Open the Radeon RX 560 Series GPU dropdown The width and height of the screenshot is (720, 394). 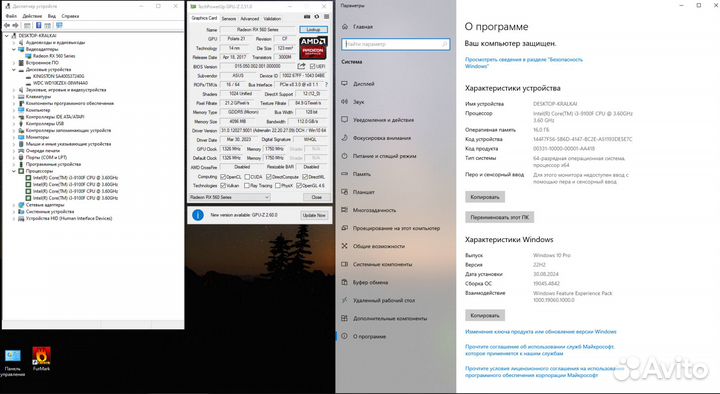click(x=230, y=197)
